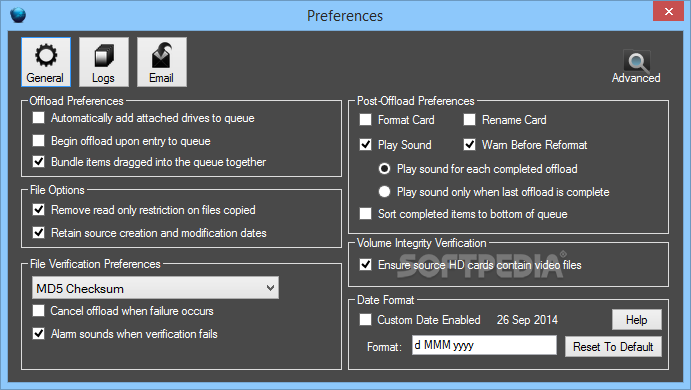This screenshot has height=390, width=691.
Task: Open the General preferences tab
Action: pos(46,62)
